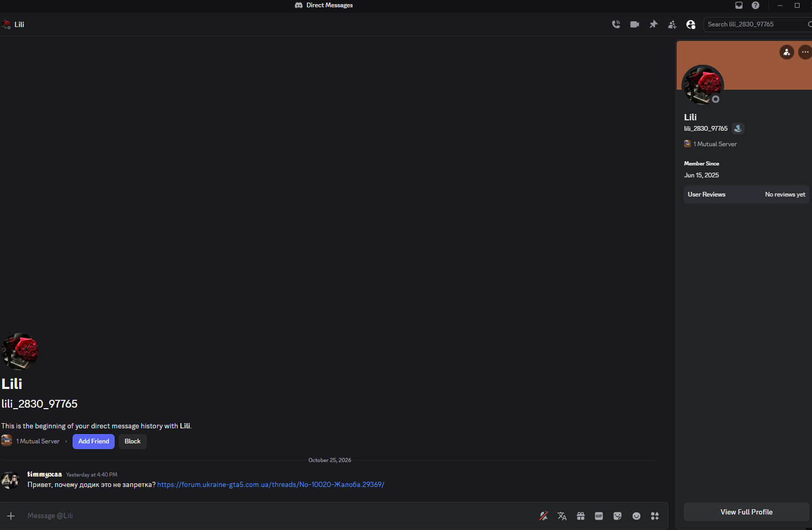Start a voice call with Lili
This screenshot has height=530, width=812.
[x=616, y=24]
